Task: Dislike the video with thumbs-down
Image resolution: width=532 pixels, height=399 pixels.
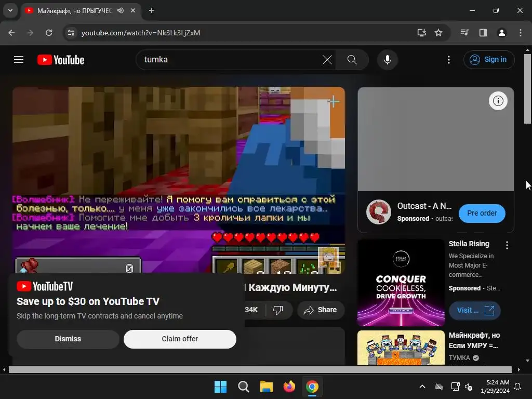Action: [278, 310]
